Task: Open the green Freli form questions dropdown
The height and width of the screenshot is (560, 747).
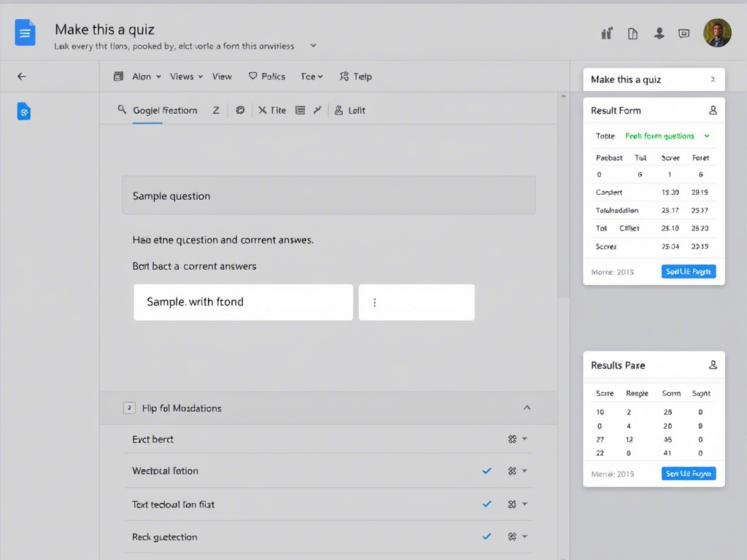Action: 661,136
